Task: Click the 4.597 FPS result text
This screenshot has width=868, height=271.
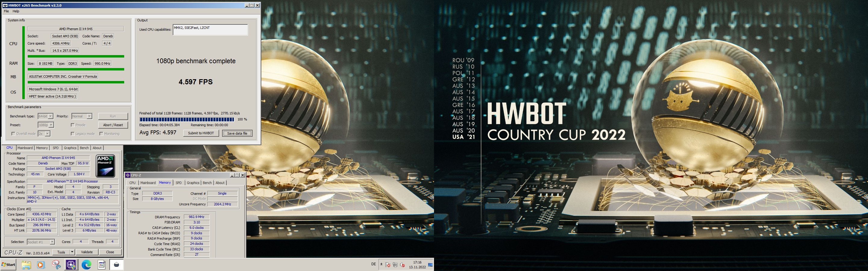Action: pyautogui.click(x=195, y=82)
